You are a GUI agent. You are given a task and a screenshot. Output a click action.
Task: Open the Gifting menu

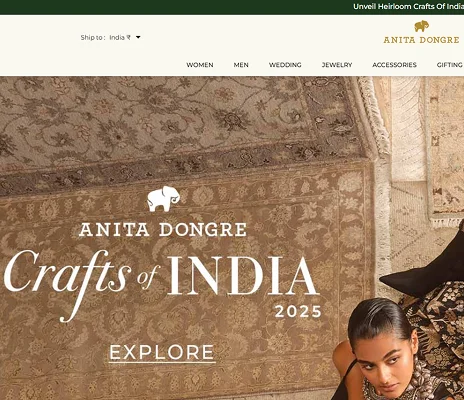(x=450, y=65)
